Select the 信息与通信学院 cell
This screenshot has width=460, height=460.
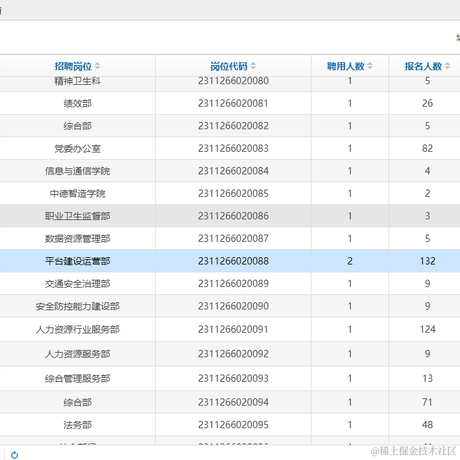point(78,171)
